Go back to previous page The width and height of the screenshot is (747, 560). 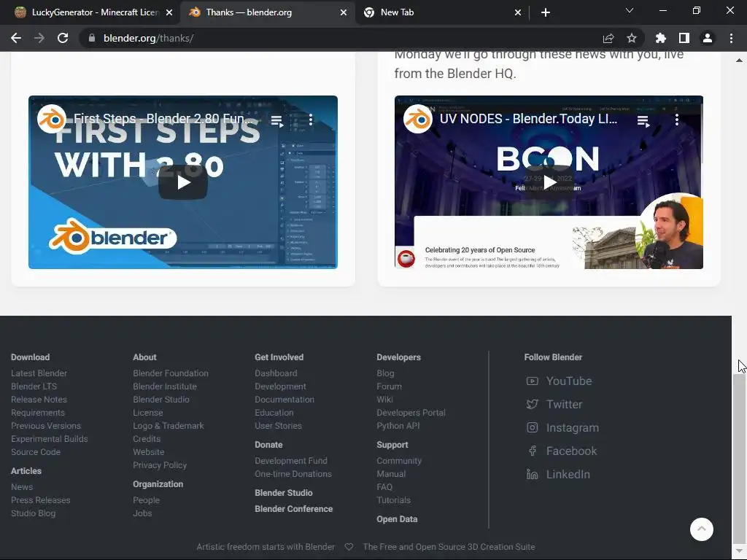click(x=16, y=38)
